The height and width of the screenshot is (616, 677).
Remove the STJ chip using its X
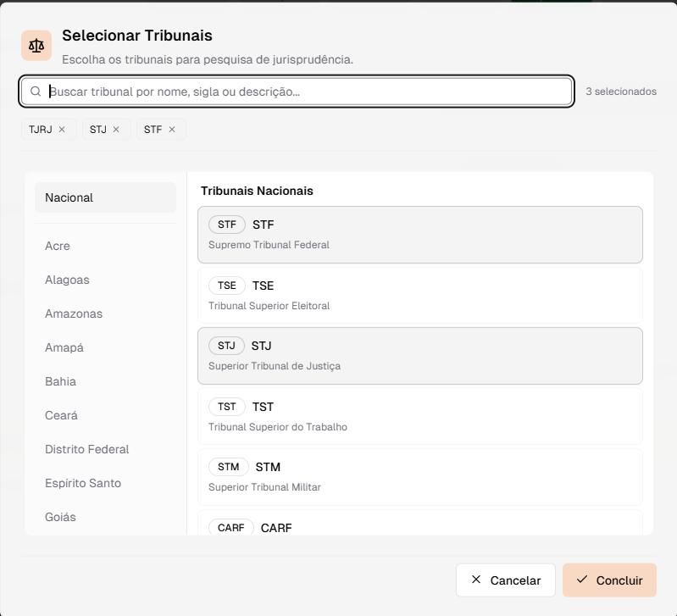[116, 130]
